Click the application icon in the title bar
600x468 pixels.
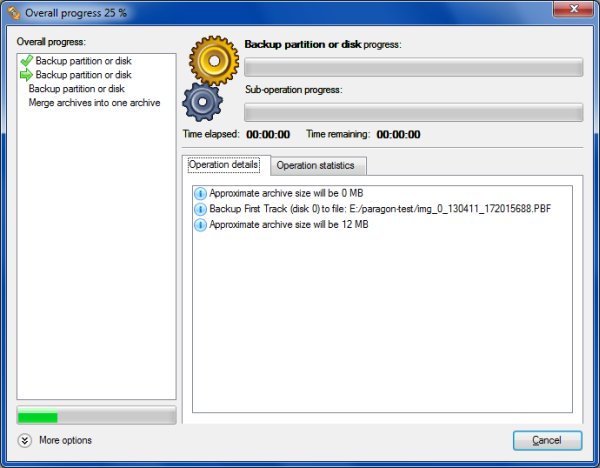(x=14, y=13)
